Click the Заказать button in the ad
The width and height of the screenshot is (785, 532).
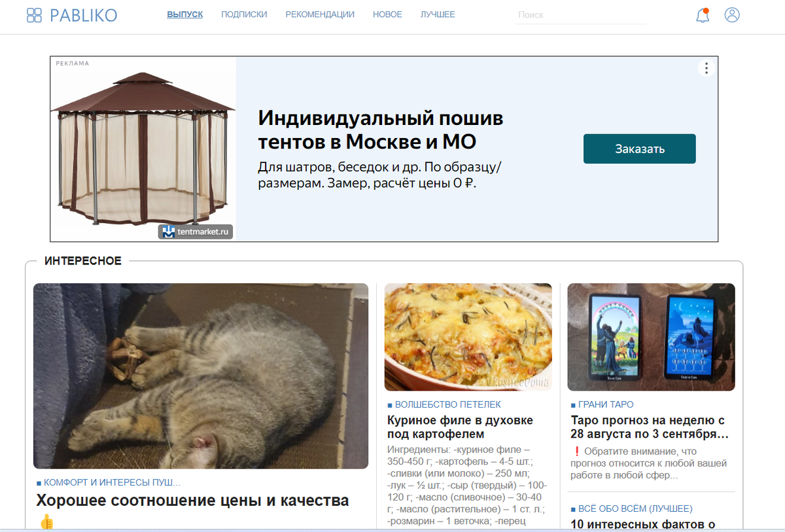(x=640, y=149)
